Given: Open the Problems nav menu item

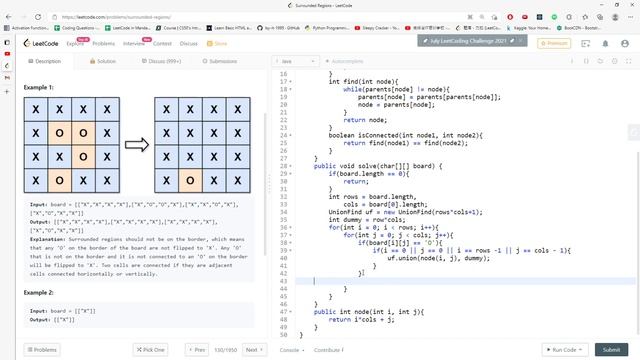Looking at the screenshot, I should [103, 43].
